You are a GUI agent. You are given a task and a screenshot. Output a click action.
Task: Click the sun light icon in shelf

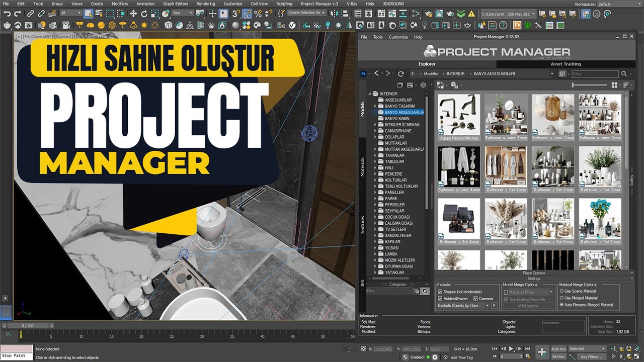pyautogui.click(x=144, y=25)
